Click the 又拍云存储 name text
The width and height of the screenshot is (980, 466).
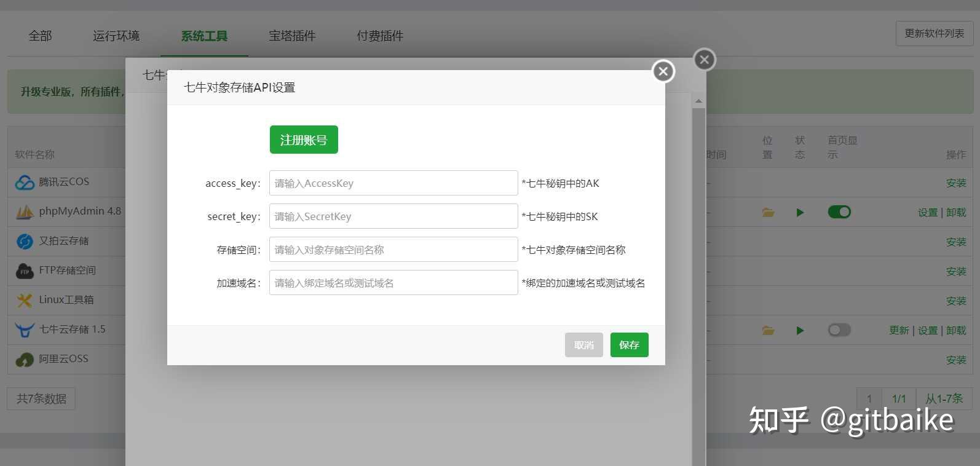point(64,241)
